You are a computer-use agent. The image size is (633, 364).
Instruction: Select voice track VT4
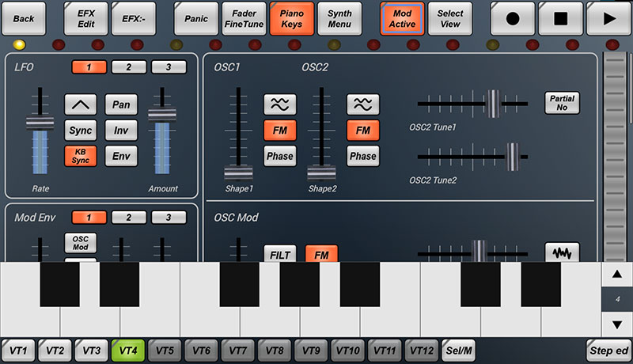[128, 351]
